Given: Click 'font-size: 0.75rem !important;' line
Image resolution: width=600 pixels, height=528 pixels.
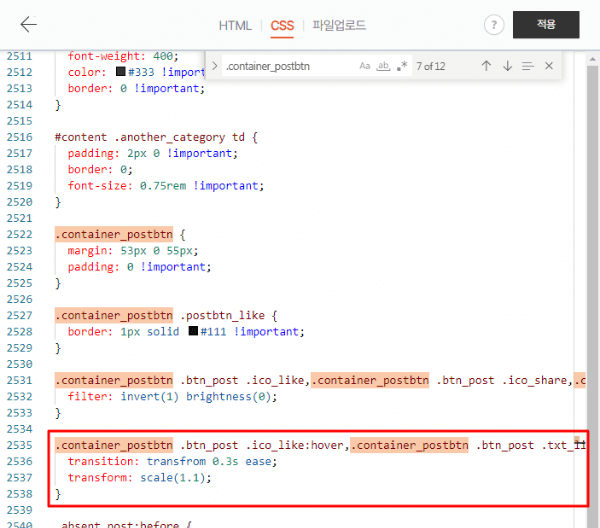Looking at the screenshot, I should [x=166, y=186].
